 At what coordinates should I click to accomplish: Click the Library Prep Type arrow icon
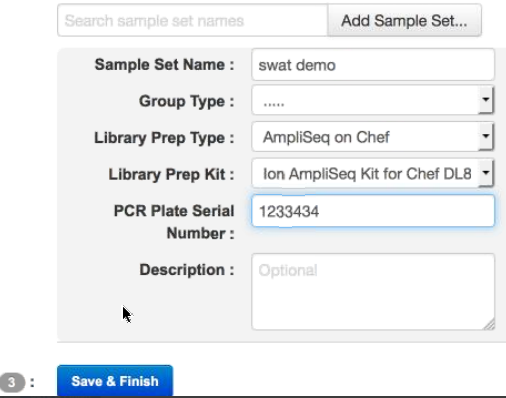tap(486, 136)
